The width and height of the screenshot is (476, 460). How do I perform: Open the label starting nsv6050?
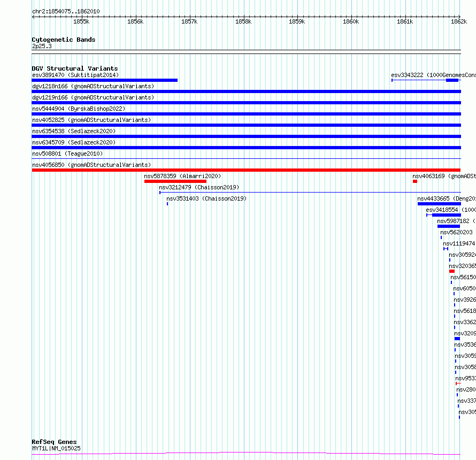464,288
